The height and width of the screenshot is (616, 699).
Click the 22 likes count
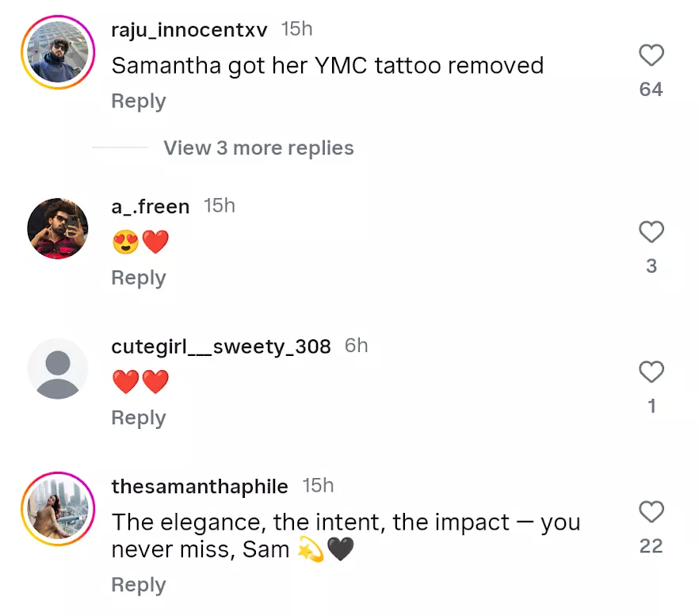point(651,546)
